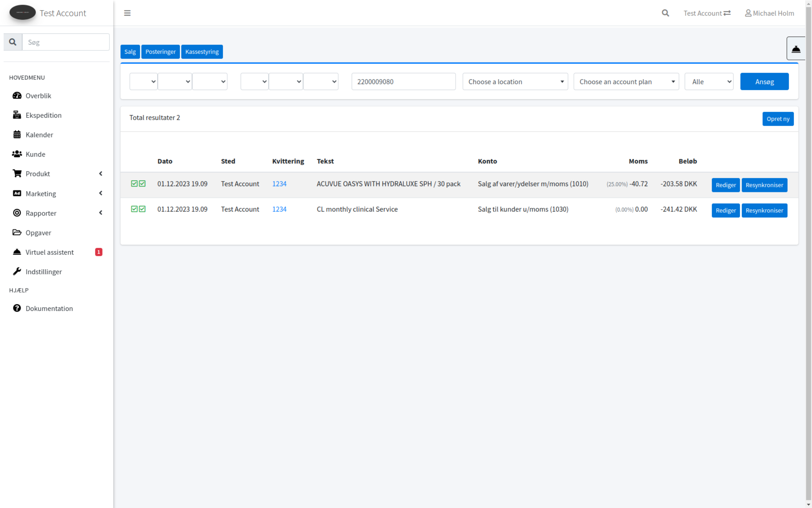
Task: Switch to the Kassestyring tab
Action: 202,52
